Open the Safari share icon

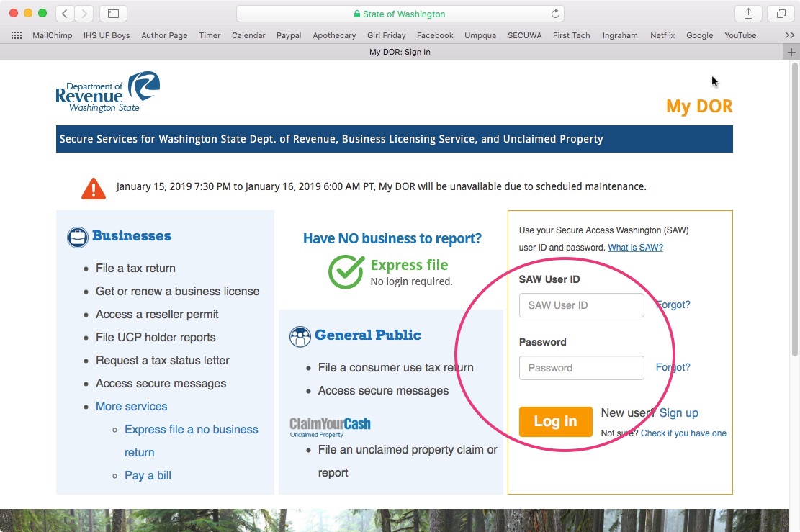[748, 14]
